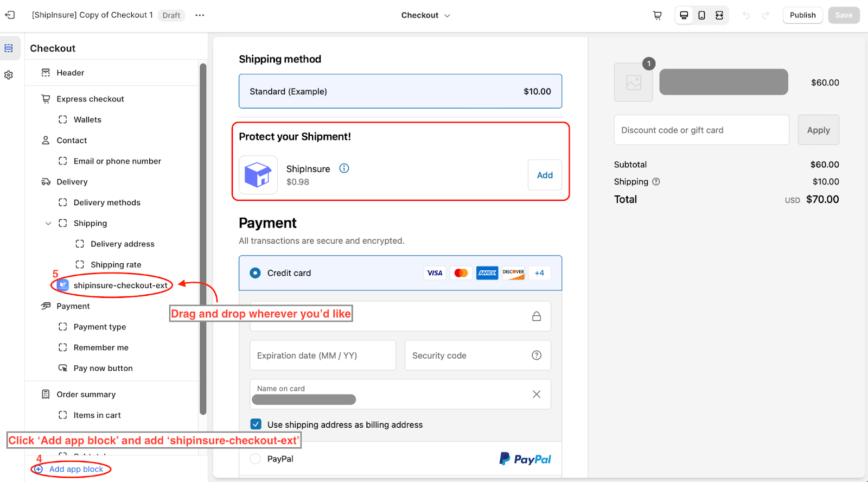
Task: Click the Security code help icon
Action: coord(537,355)
